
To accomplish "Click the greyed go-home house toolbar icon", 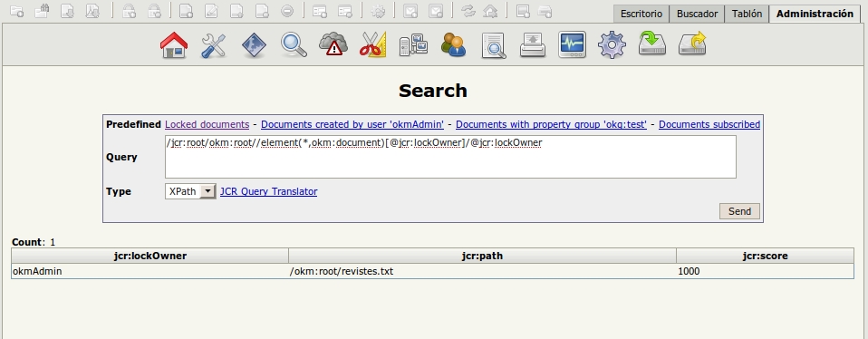I will [x=490, y=11].
